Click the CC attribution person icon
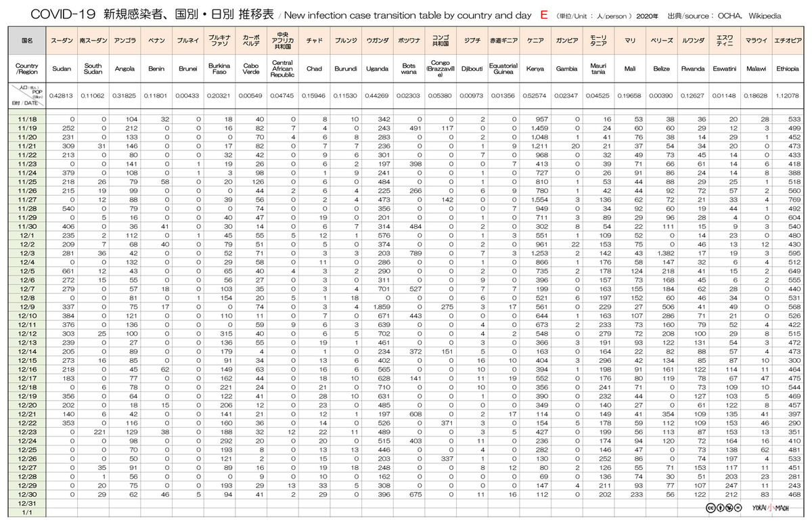This screenshot has height=522, width=812. [x=722, y=508]
